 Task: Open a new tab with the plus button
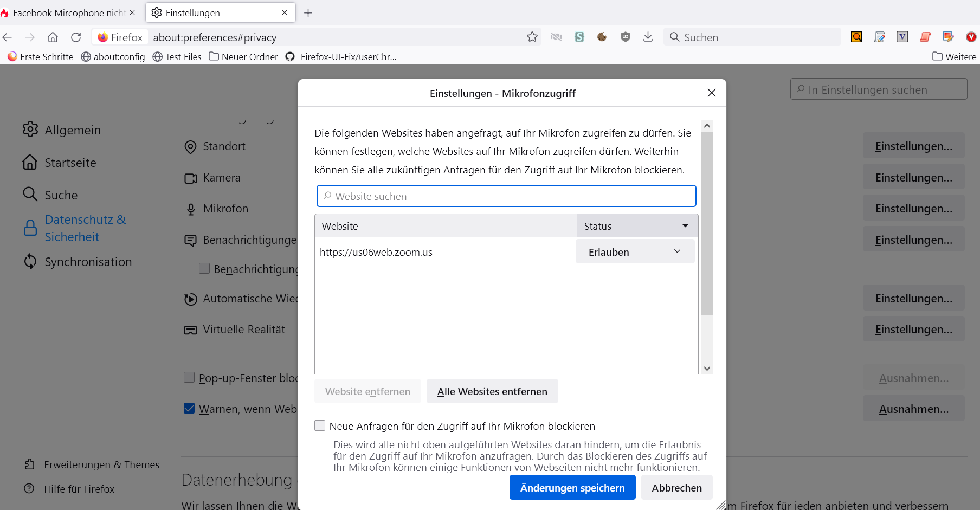coord(308,12)
